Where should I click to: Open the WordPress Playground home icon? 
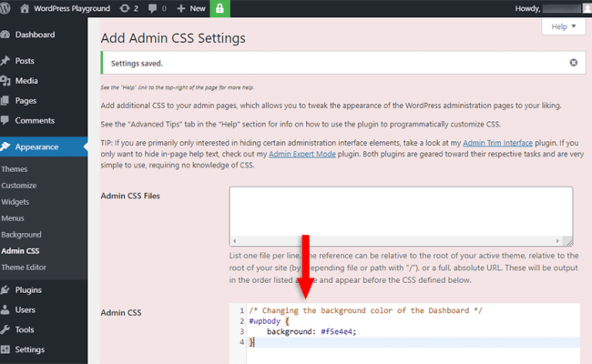(25, 8)
